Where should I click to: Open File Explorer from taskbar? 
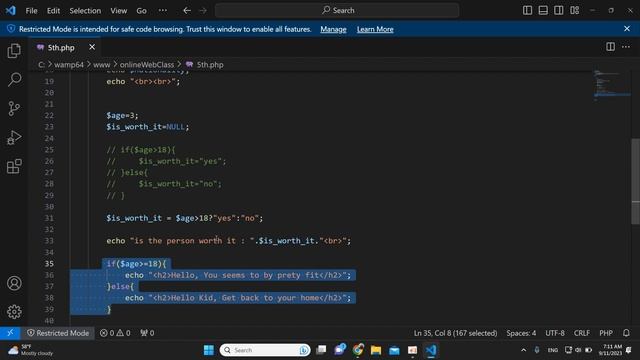point(376,350)
